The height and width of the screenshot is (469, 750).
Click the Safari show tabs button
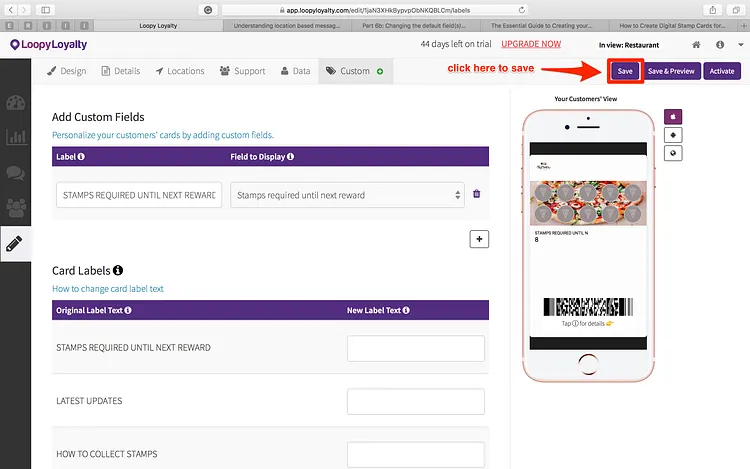pos(736,10)
